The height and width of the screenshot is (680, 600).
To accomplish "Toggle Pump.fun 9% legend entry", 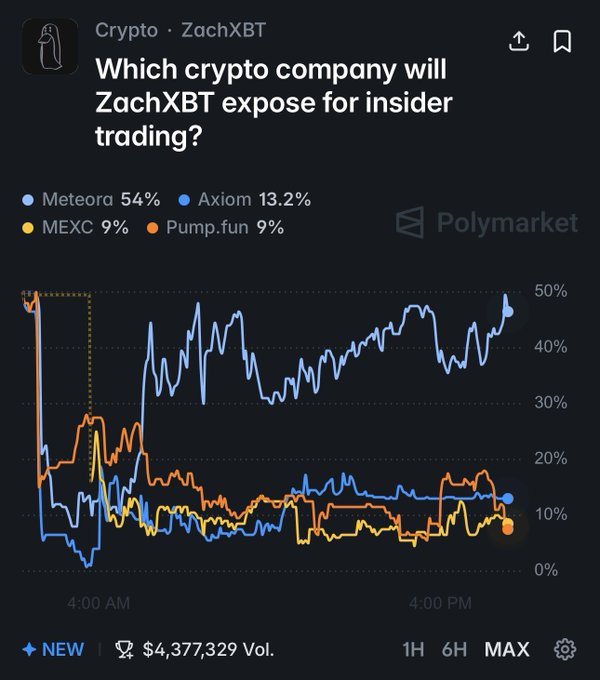I will click(x=215, y=227).
